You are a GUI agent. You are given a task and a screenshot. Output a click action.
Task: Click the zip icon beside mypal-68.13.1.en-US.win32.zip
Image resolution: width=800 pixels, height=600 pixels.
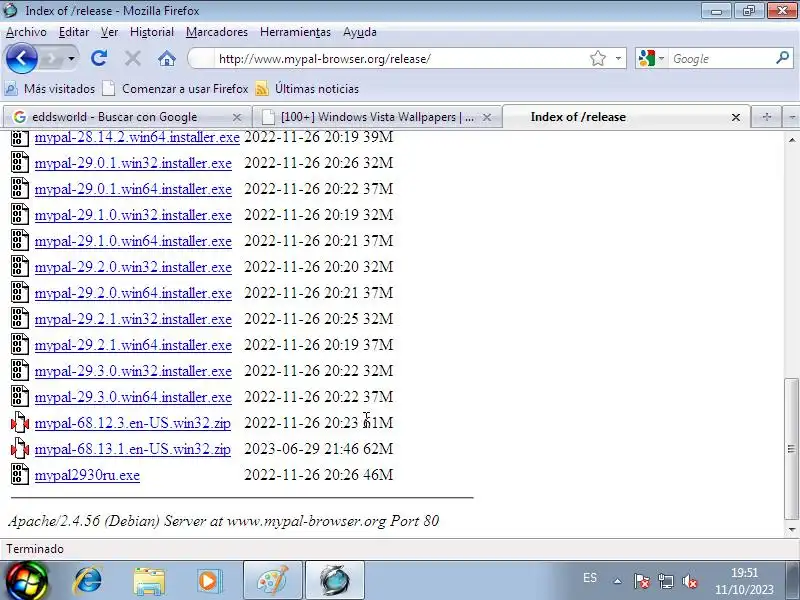pos(20,449)
